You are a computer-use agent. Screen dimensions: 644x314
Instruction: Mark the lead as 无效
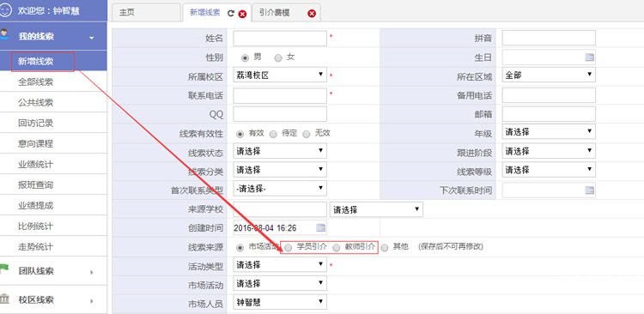click(306, 134)
